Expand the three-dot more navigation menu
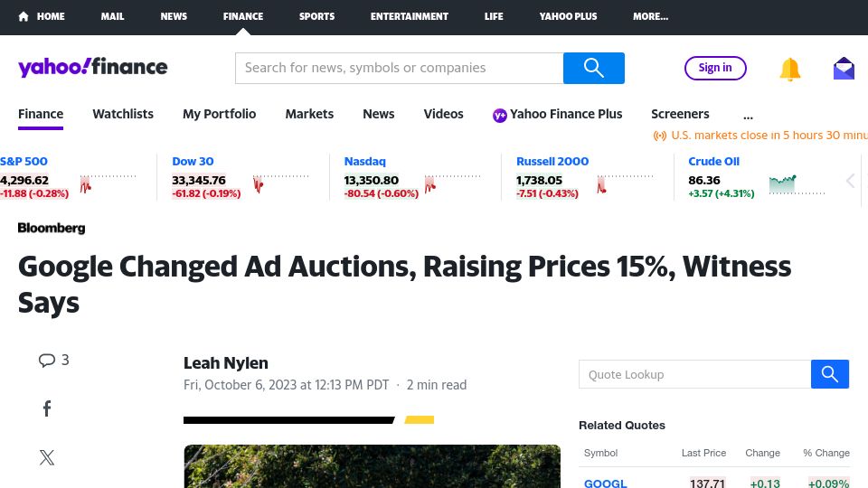 (748, 117)
